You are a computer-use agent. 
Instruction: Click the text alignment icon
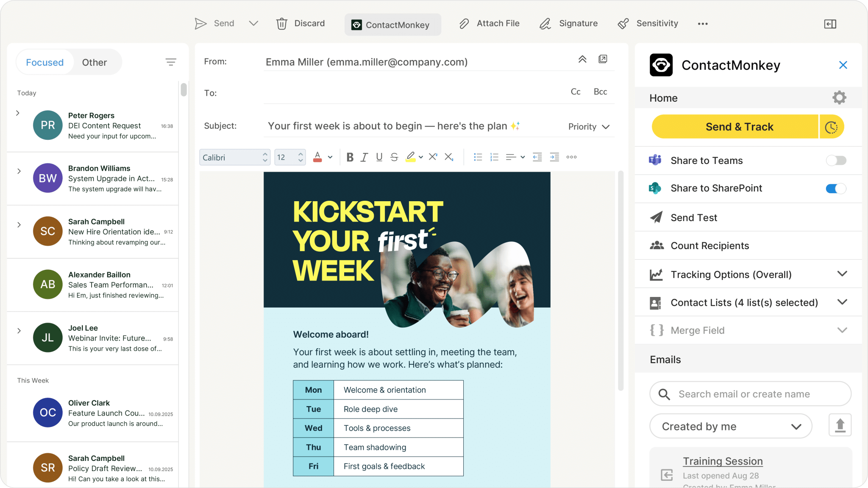tap(511, 157)
